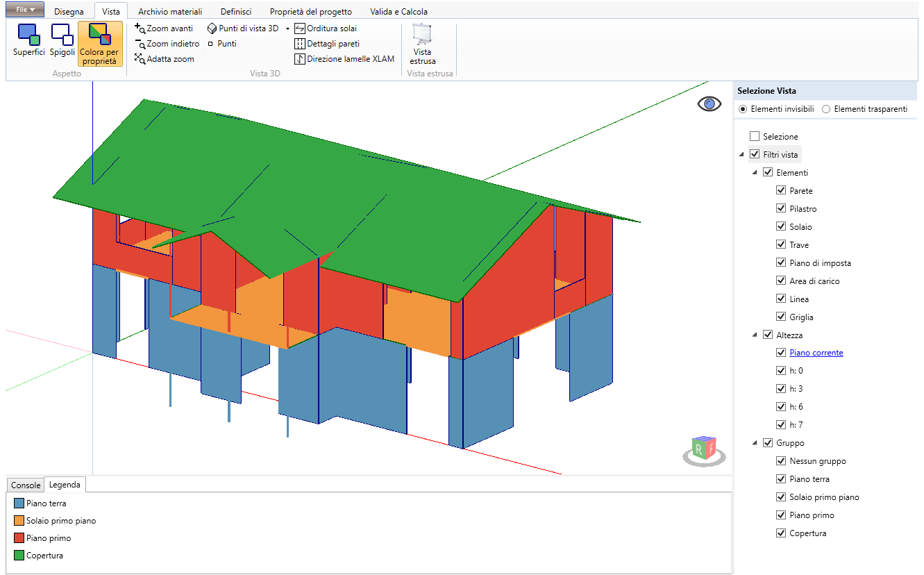The height and width of the screenshot is (575, 924).
Task: Uncheck the Pilastro checkbox
Action: [781, 208]
